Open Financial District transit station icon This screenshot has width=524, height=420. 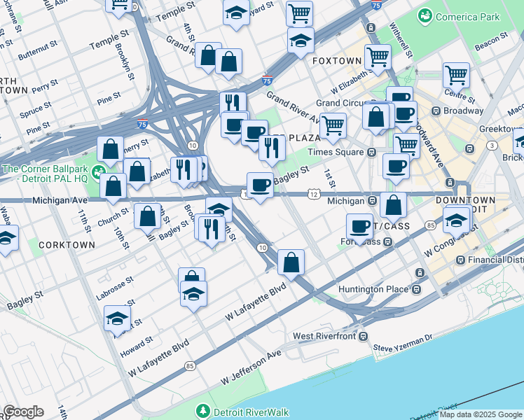pos(460,260)
